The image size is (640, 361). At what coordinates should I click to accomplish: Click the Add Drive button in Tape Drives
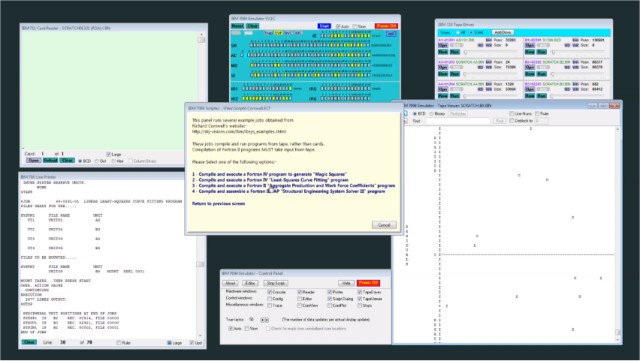coord(502,32)
